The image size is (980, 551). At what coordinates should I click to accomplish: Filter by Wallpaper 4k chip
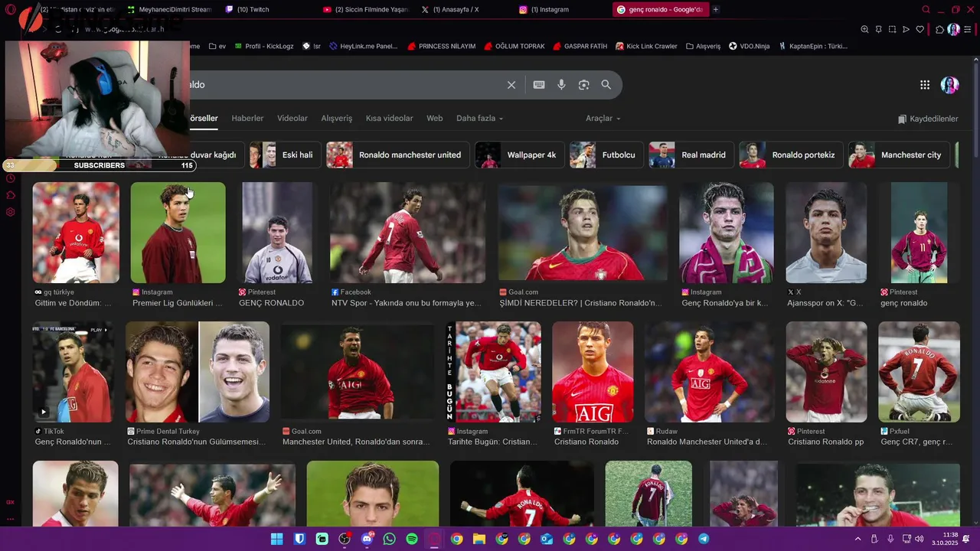tap(520, 155)
